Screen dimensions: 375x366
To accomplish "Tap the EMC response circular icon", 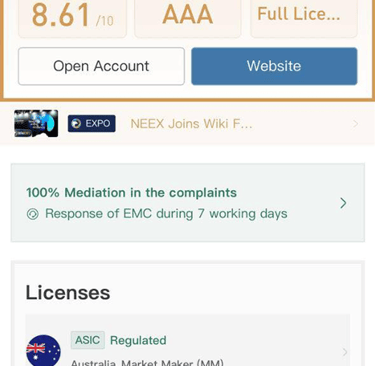I will [33, 214].
